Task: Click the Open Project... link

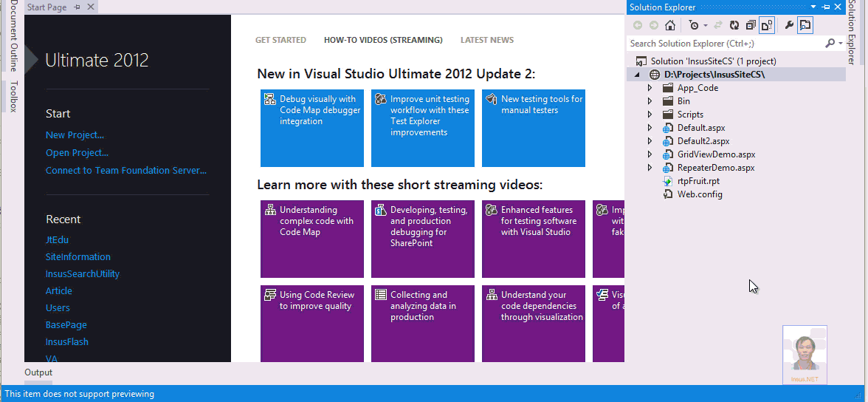Action: (x=77, y=152)
